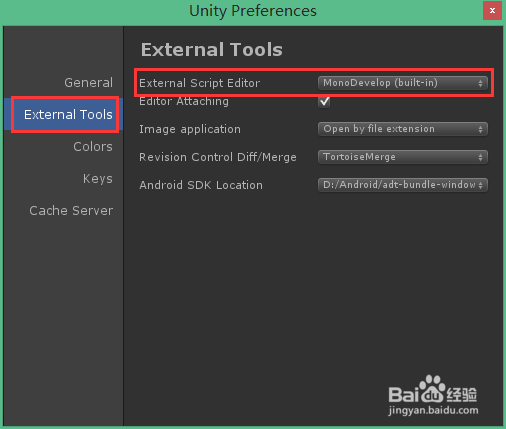Click the Android SDK Location label
506x429 pixels.
tap(201, 185)
